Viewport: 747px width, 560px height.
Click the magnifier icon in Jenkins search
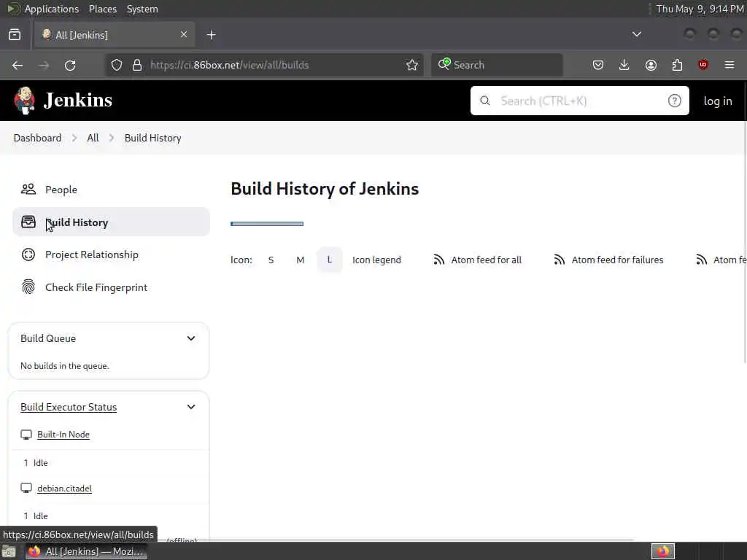(484, 101)
